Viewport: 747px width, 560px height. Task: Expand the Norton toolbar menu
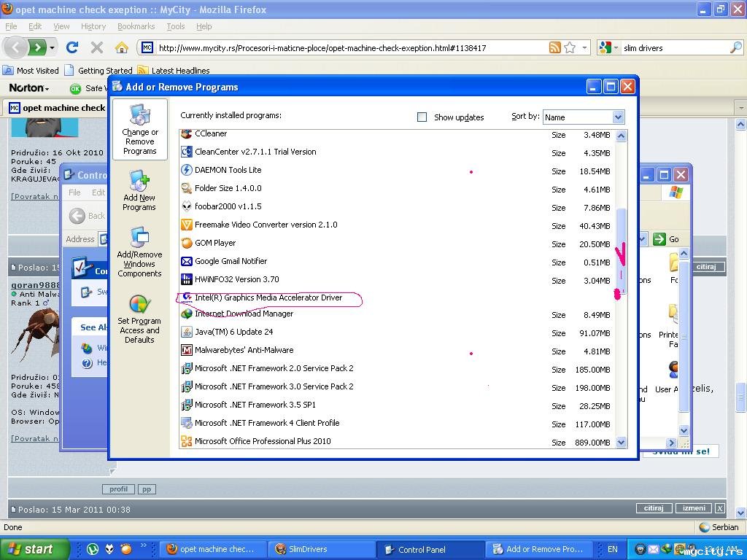click(x=29, y=88)
